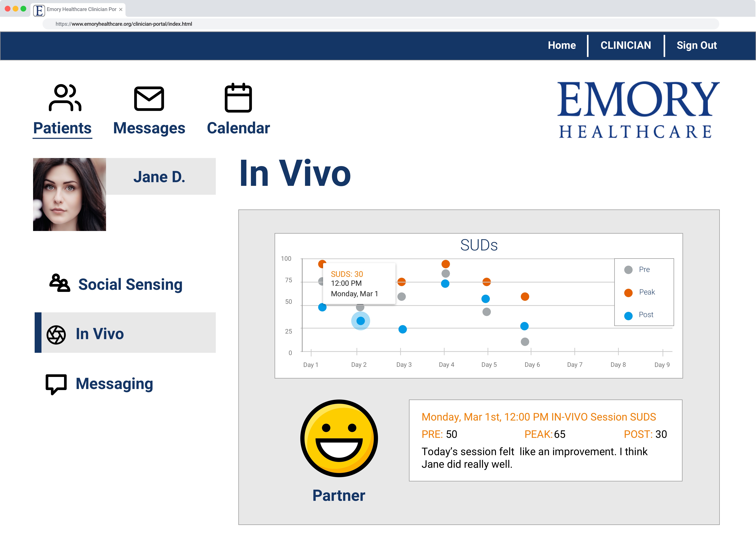Click Day 6 blue Post data point

tap(524, 326)
